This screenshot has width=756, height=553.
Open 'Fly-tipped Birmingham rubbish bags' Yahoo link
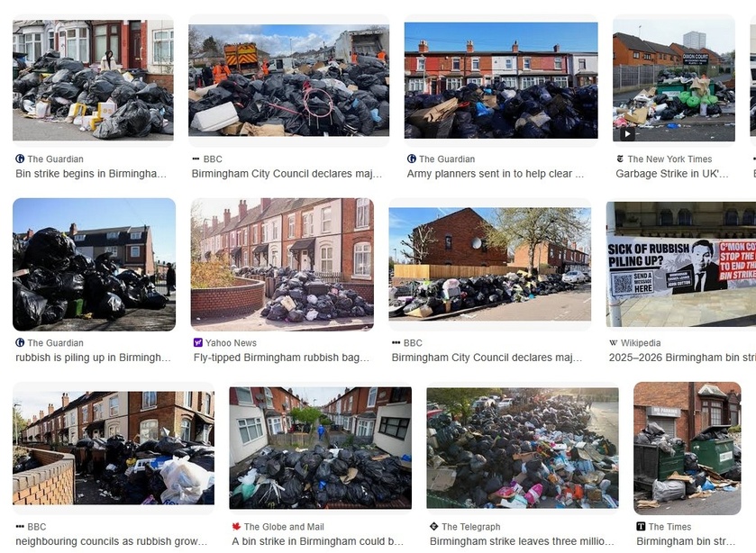pyautogui.click(x=281, y=358)
